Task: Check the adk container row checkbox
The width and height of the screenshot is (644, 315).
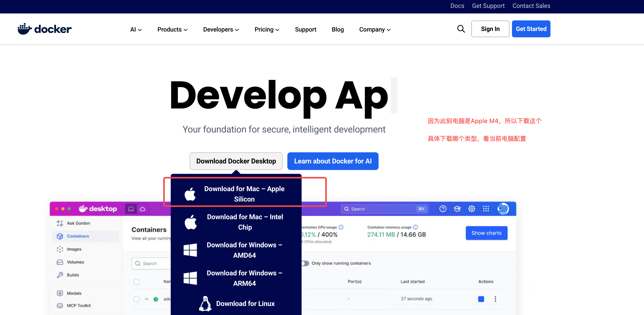Action: pos(136,299)
